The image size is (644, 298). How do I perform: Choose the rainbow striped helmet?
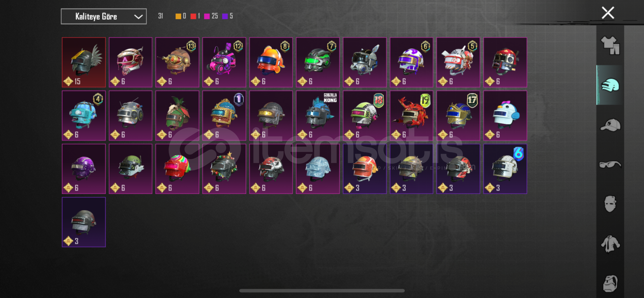[177, 169]
